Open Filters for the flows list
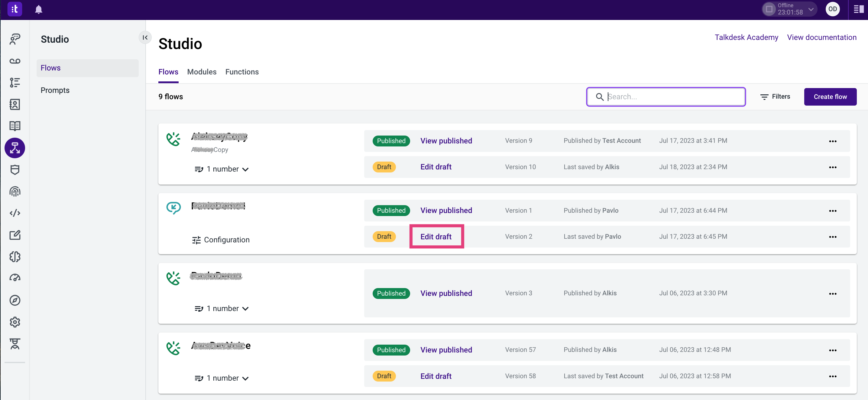The width and height of the screenshot is (868, 400). (x=775, y=97)
